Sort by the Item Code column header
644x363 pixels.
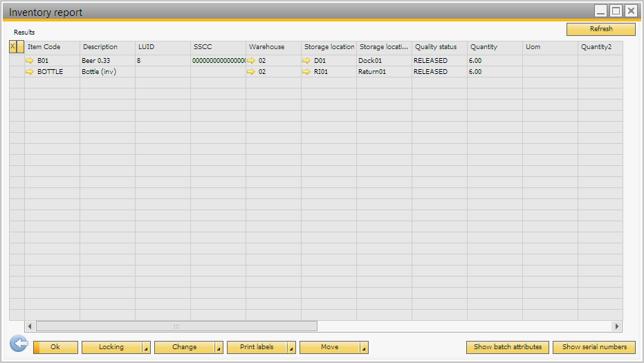pyautogui.click(x=52, y=47)
